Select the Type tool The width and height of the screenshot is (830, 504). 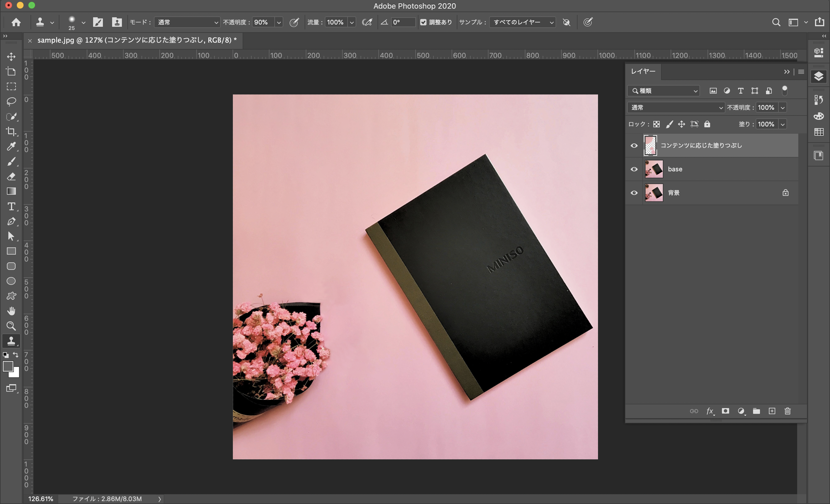[x=11, y=206]
